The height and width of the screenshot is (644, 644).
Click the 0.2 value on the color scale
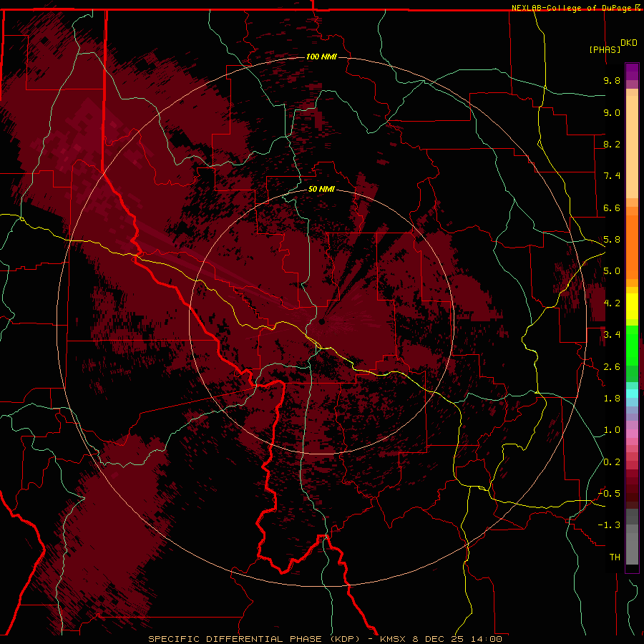[612, 462]
